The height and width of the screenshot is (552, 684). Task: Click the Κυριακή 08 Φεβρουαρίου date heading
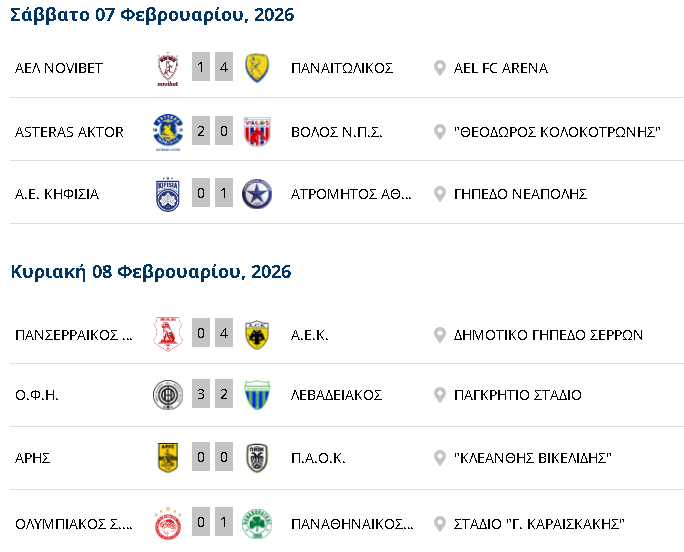point(151,271)
